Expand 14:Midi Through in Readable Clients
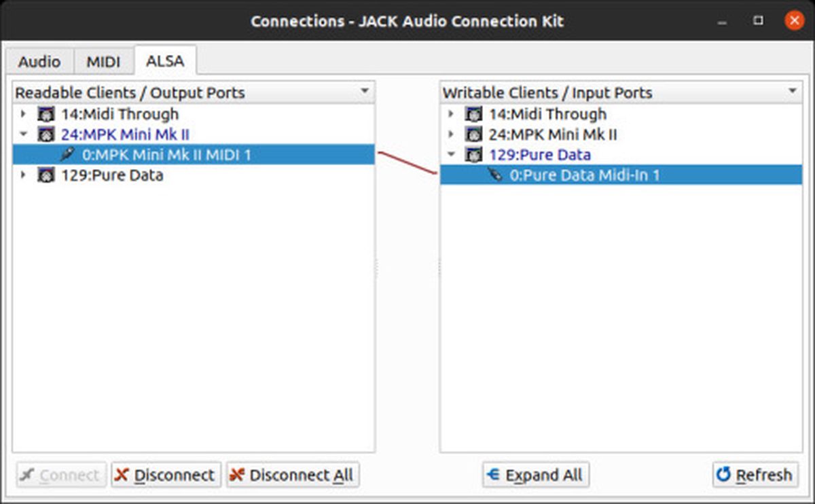The width and height of the screenshot is (815, 504). coord(23,114)
